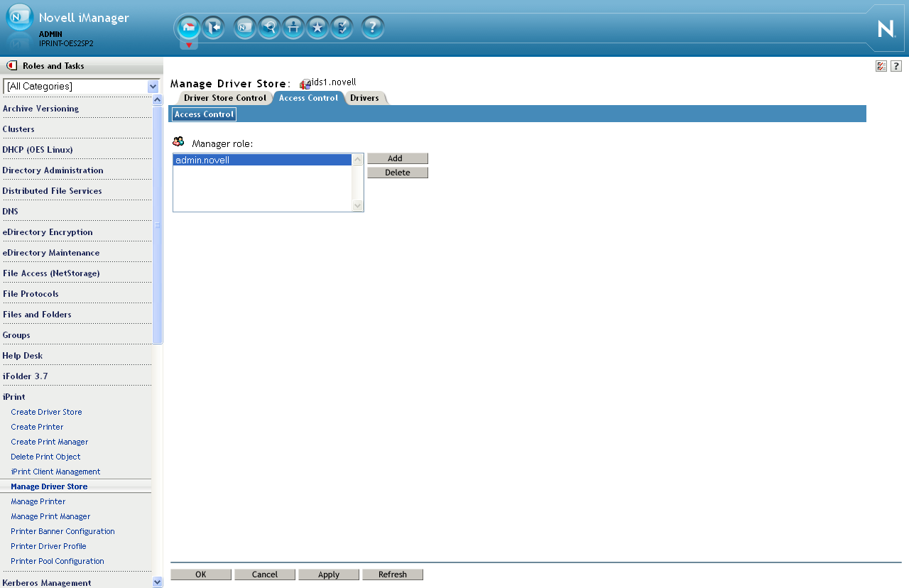This screenshot has height=588, width=909.
Task: Open the iPrint Client Management task
Action: 55,472
